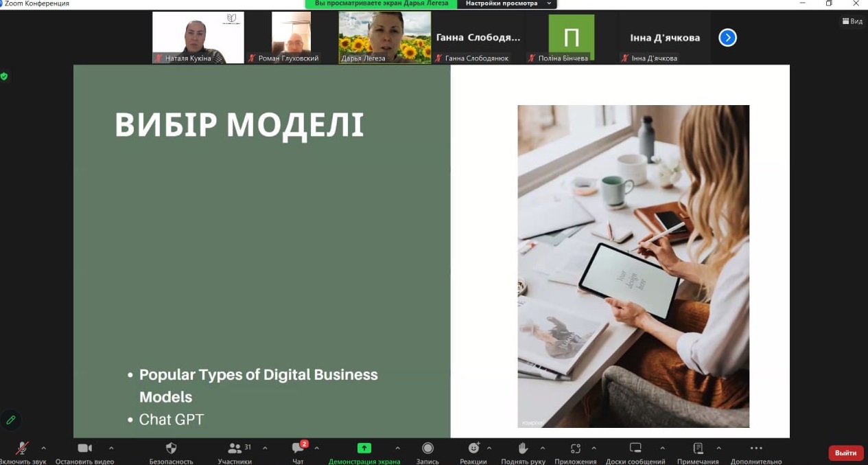The image size is (868, 465).
Task: Click Chat GPT bullet on slide
Action: [x=172, y=420]
